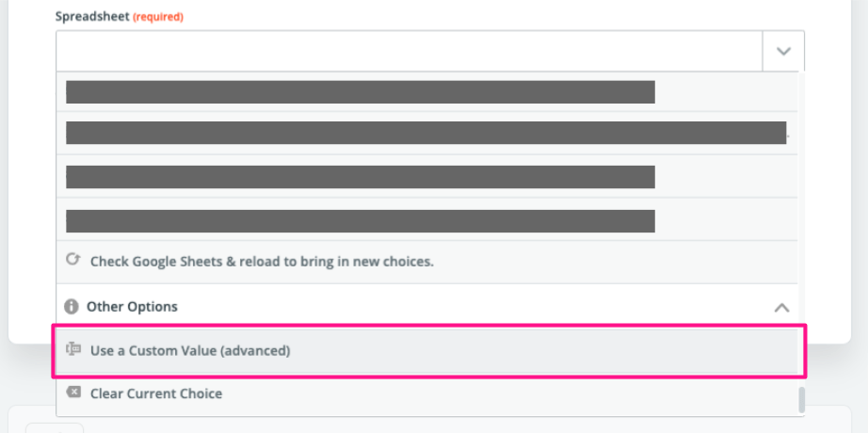Viewport: 868px width, 433px height.
Task: Click the Other Options header label
Action: click(x=132, y=307)
